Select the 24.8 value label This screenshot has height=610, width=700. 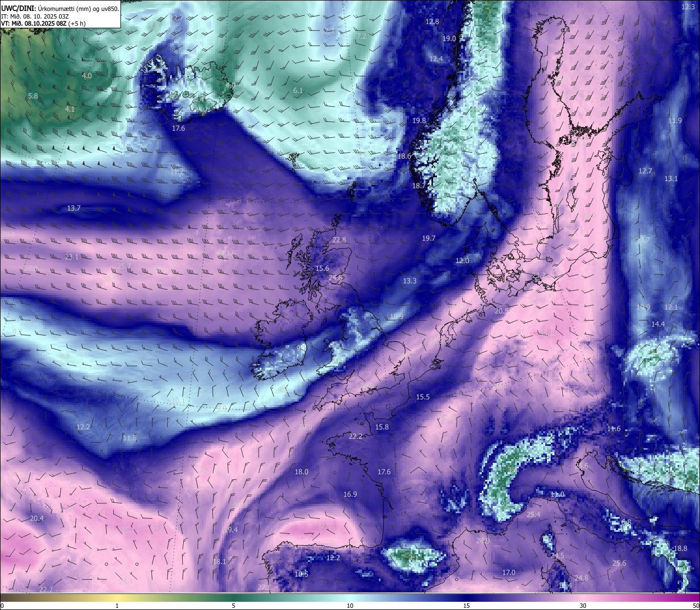pos(581,578)
